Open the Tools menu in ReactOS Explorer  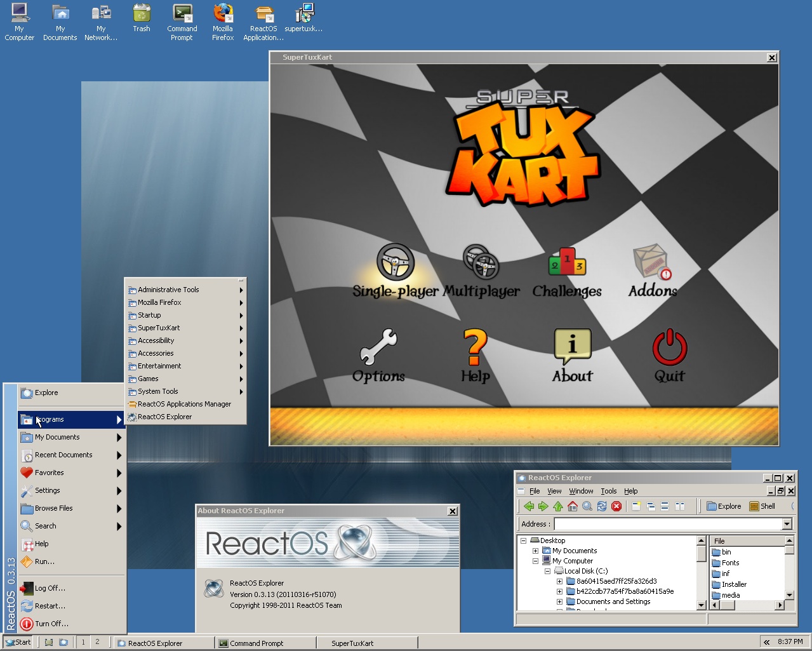point(609,491)
